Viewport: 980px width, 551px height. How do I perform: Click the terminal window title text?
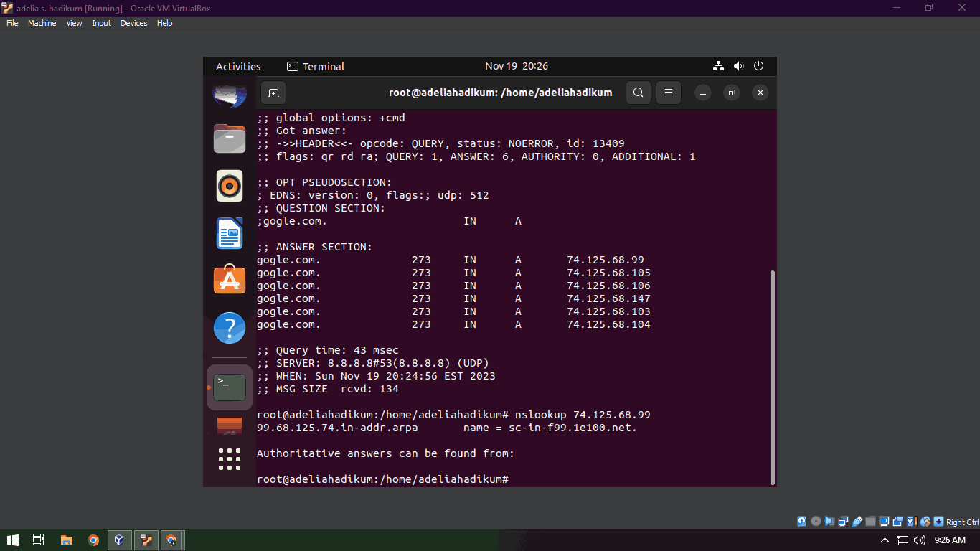[500, 93]
